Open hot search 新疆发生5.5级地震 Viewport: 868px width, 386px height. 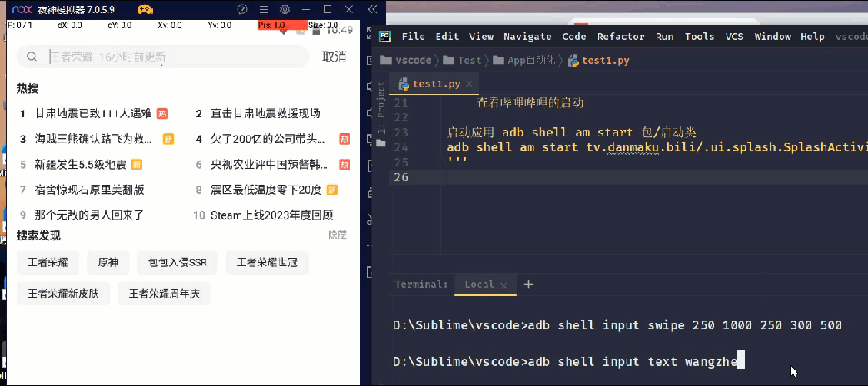click(x=81, y=164)
